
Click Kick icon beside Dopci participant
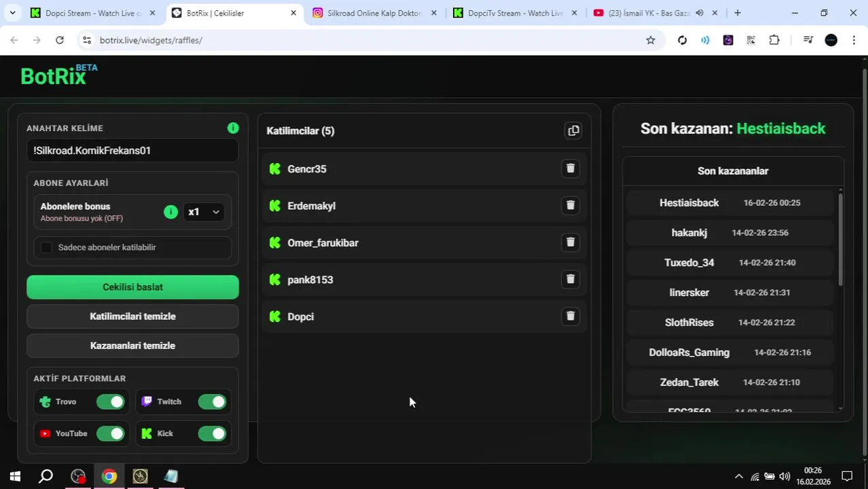275,316
